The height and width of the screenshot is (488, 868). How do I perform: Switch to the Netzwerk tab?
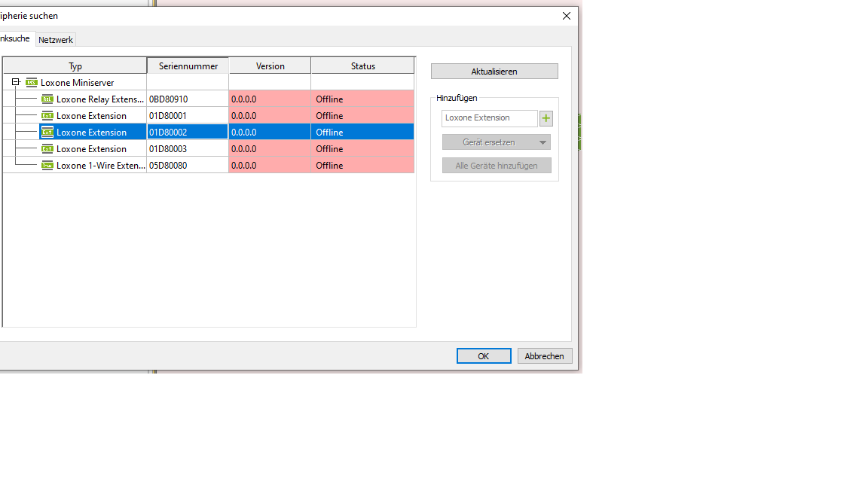click(55, 40)
